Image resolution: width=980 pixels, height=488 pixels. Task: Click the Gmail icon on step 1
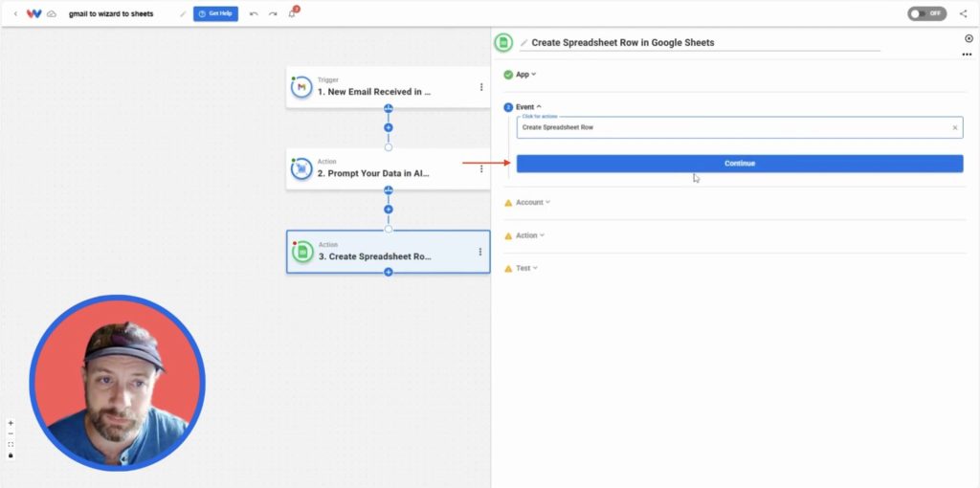pyautogui.click(x=301, y=87)
